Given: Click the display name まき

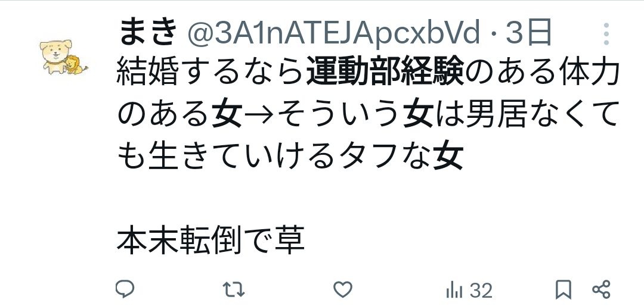Looking at the screenshot, I should coord(147,32).
